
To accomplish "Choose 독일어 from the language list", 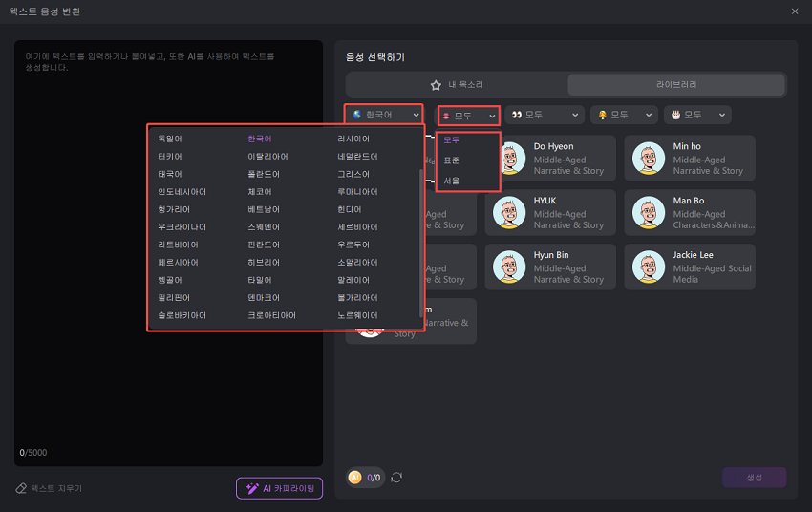I will pyautogui.click(x=170, y=139).
